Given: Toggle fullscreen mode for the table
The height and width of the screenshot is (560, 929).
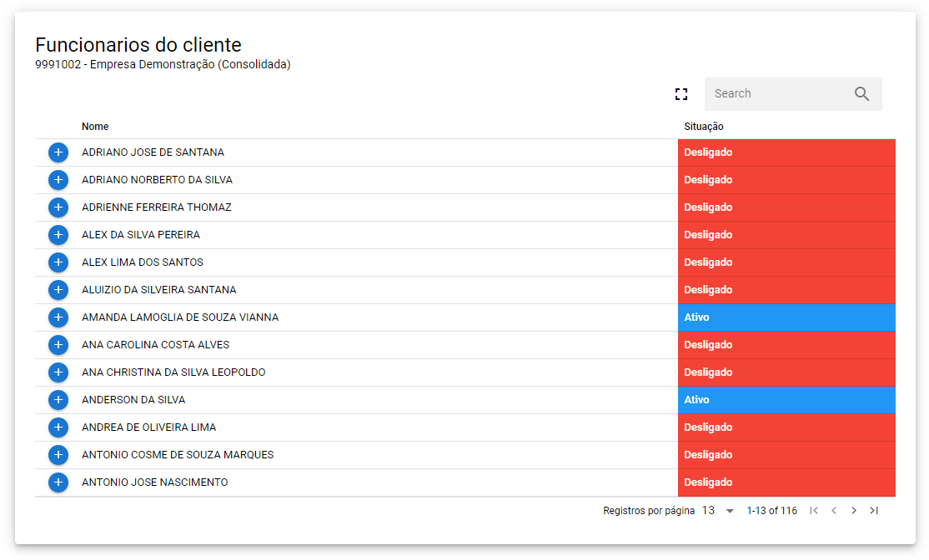Looking at the screenshot, I should point(681,94).
